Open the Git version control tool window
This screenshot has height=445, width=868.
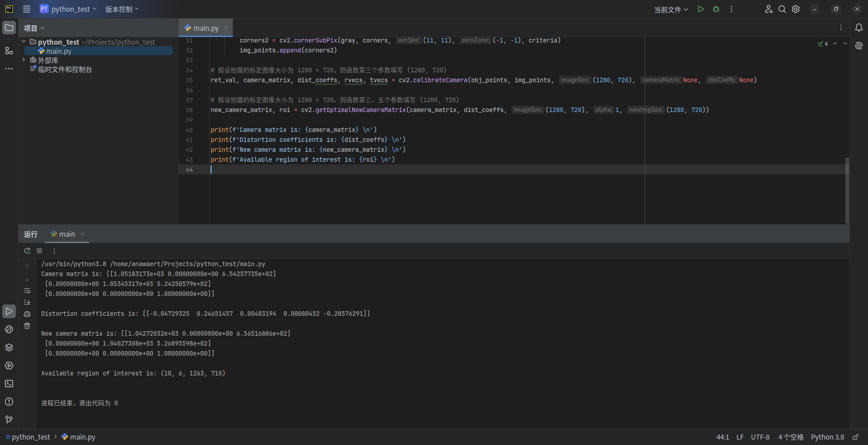[9, 420]
